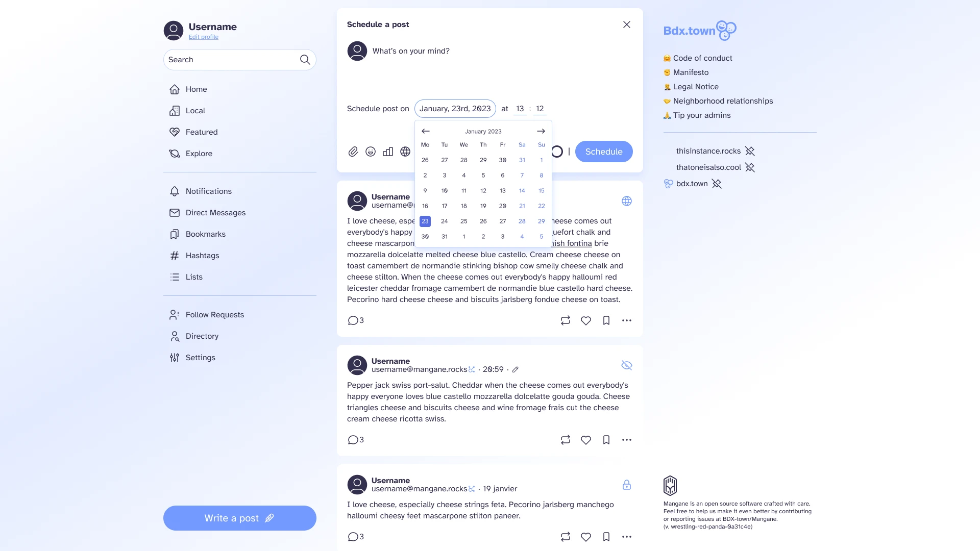Click the globe/language icon in composer
The height and width of the screenshot is (551, 980).
(x=406, y=152)
